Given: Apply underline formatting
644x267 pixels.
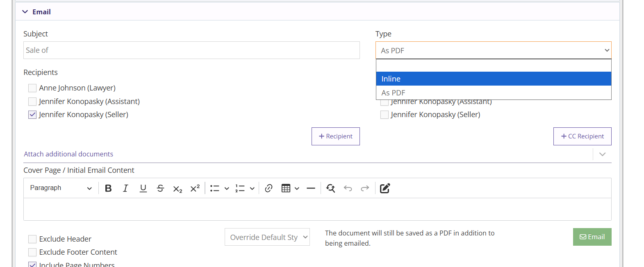Looking at the screenshot, I should [143, 188].
